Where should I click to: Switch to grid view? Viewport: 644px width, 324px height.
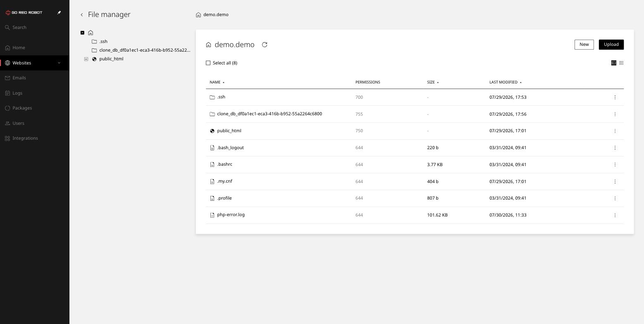click(x=621, y=63)
